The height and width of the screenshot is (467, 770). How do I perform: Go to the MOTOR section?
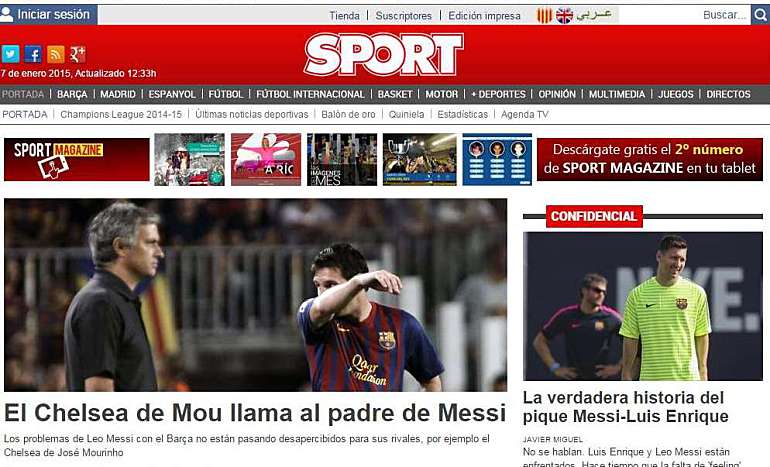click(441, 94)
